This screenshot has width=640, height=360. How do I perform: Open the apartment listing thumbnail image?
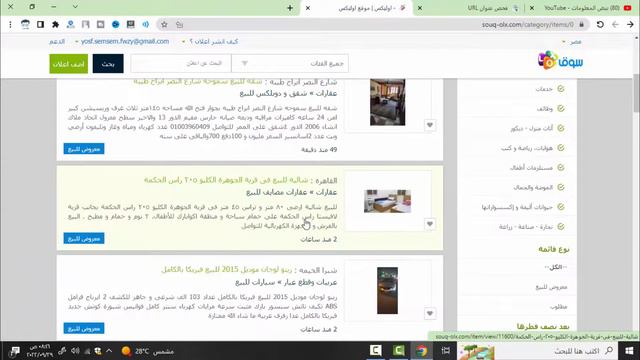388,102
